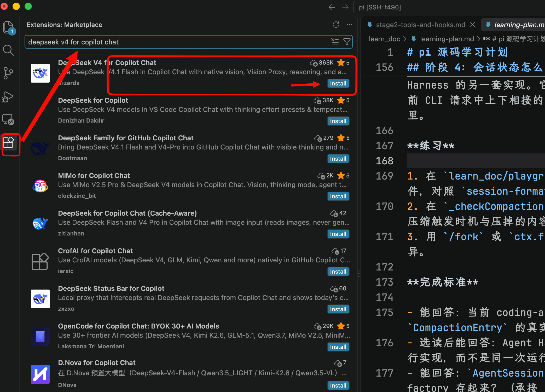This screenshot has width=545, height=392.
Task: Open DeepSeek for Copilot extension title
Action: (93, 100)
